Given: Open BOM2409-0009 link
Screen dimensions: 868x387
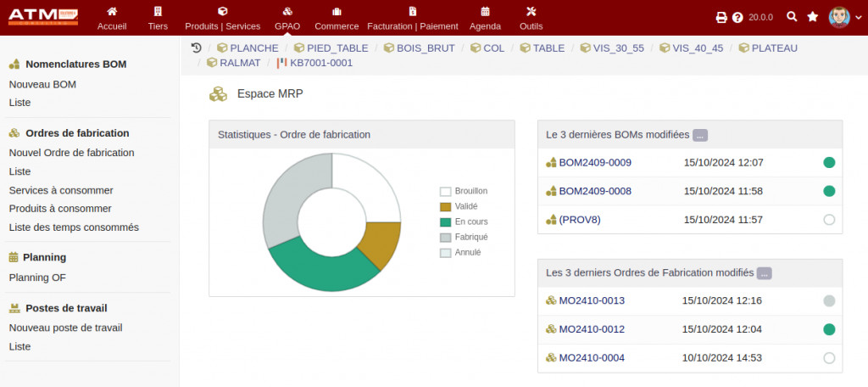Looking at the screenshot, I should (594, 163).
